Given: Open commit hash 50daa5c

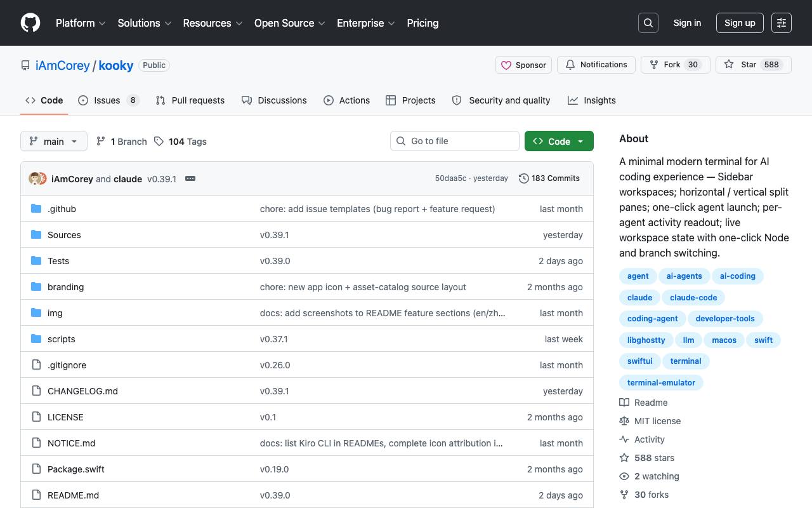Looking at the screenshot, I should pyautogui.click(x=450, y=178).
